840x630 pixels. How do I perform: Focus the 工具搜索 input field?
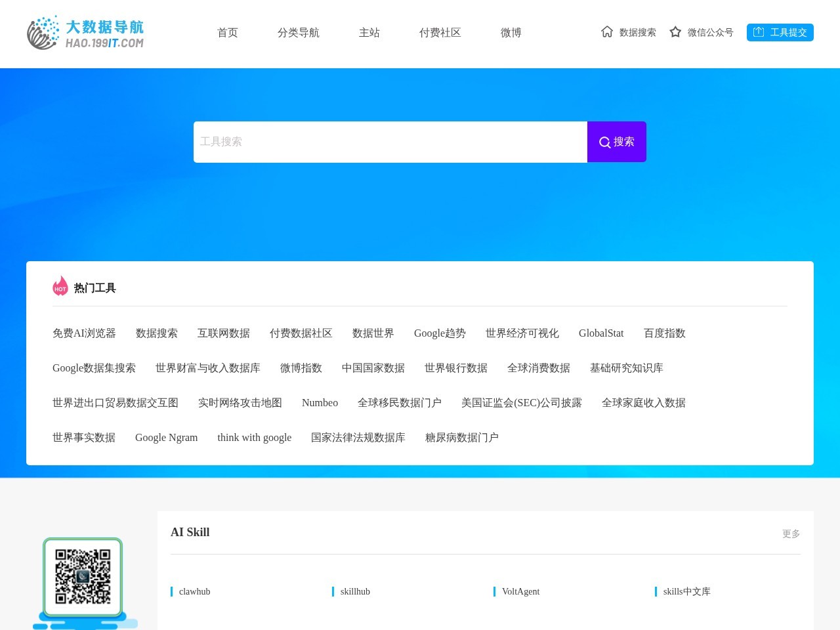pos(390,142)
